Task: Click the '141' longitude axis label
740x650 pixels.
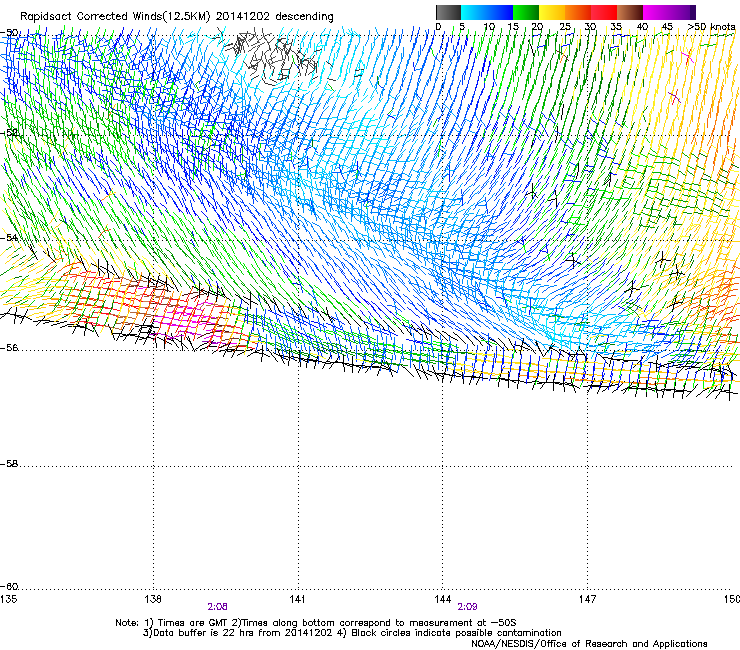Action: click(x=297, y=599)
